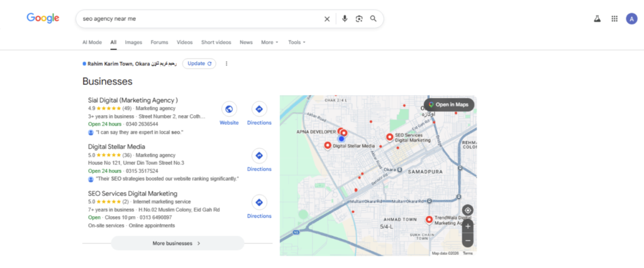Click the map Terms link
The height and width of the screenshot is (268, 644).
(468, 253)
